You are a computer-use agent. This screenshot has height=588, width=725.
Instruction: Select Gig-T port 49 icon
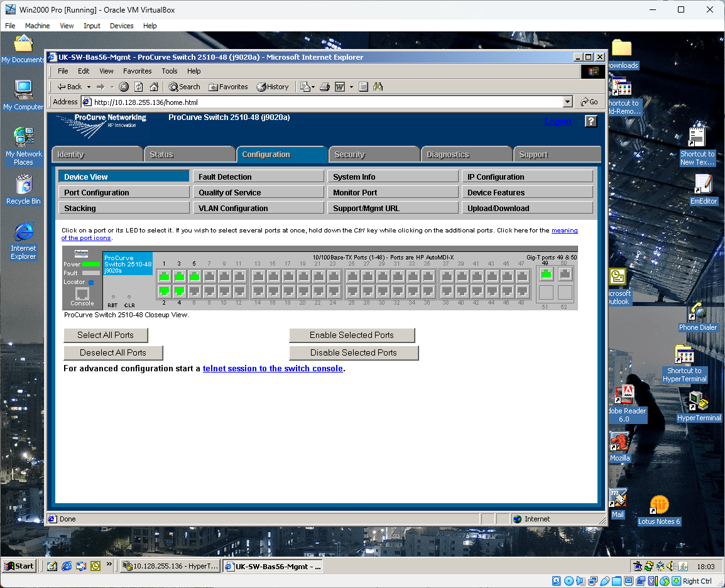[547, 274]
